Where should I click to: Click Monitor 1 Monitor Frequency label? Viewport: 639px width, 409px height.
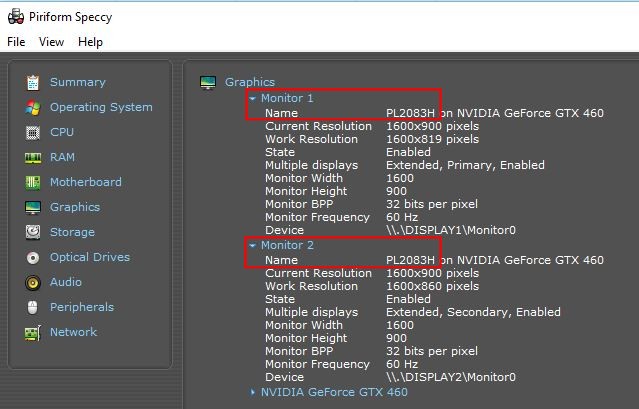pos(317,218)
